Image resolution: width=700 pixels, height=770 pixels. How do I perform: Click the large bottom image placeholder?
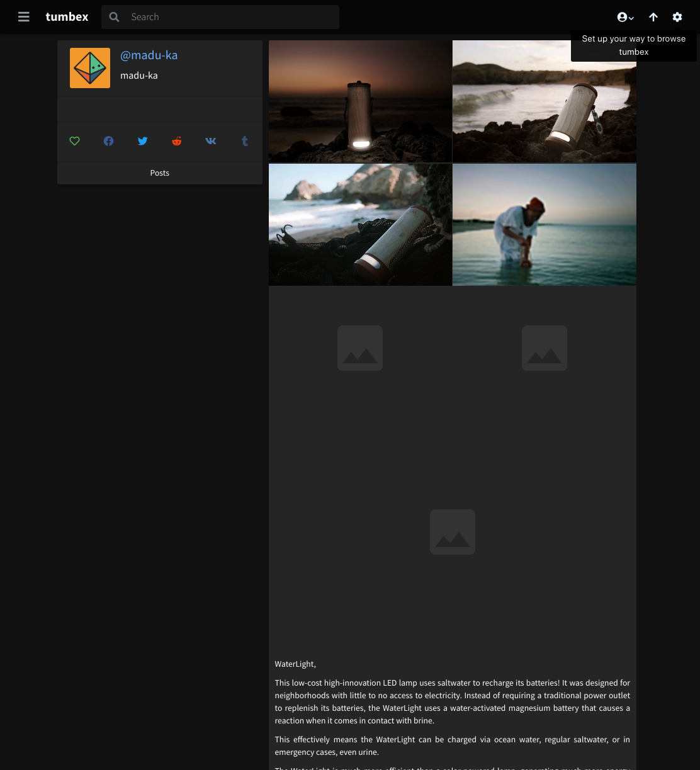453,532
